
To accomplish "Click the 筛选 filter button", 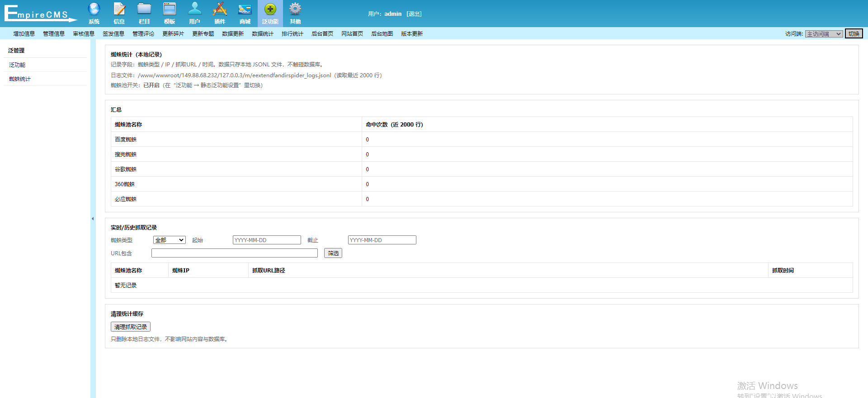I will [333, 253].
